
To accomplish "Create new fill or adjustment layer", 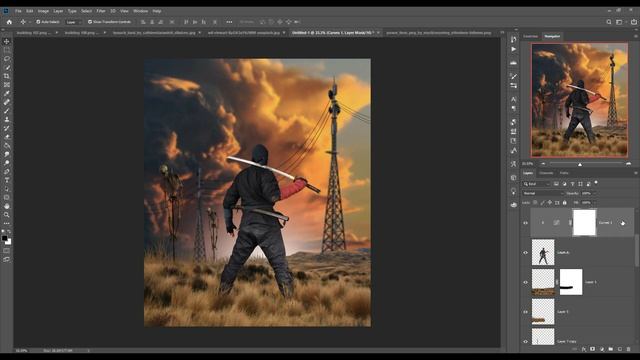I will 602,349.
